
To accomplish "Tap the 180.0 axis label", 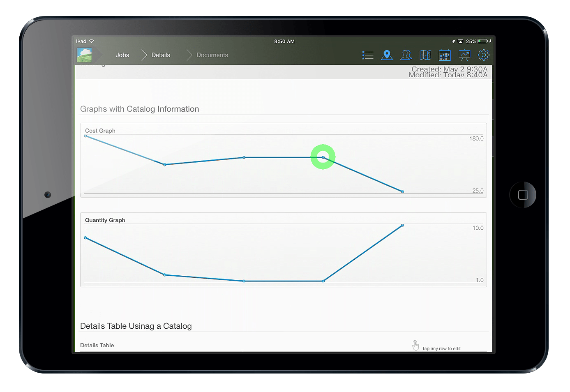I will point(476,138).
